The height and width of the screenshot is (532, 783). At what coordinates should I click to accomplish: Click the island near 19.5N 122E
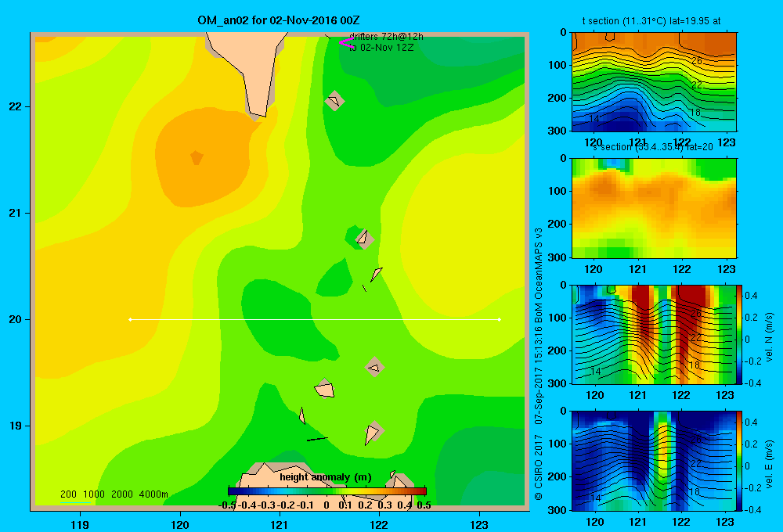(x=374, y=367)
